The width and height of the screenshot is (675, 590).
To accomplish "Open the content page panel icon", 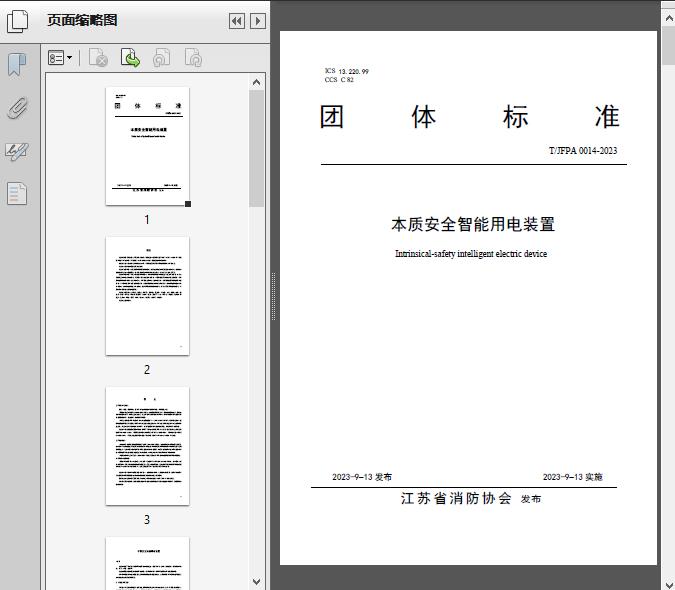I will click(17, 193).
